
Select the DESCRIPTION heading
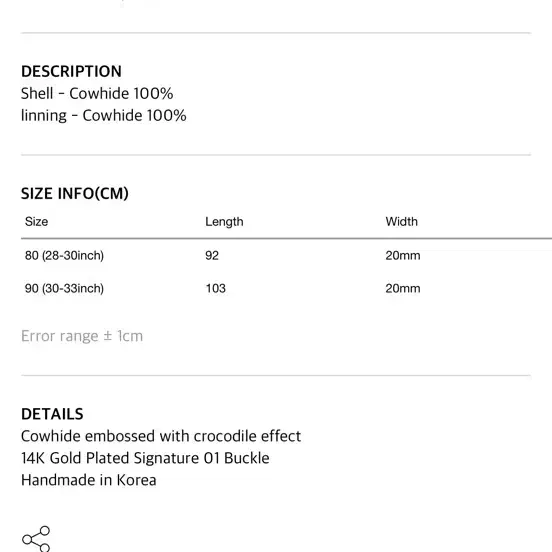tap(71, 71)
